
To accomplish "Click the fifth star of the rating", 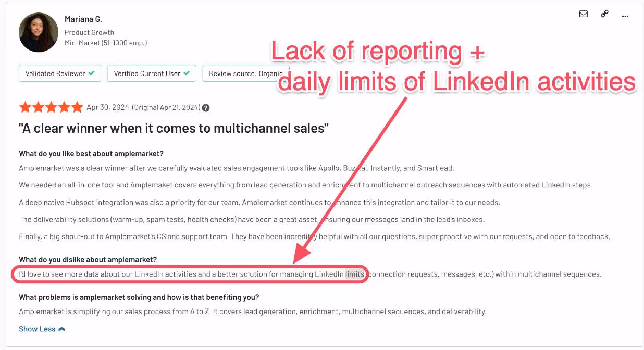I will point(78,107).
